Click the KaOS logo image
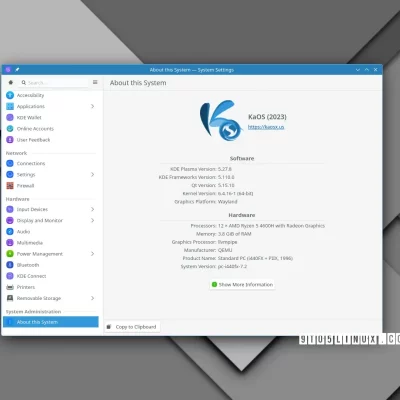 coord(220,121)
